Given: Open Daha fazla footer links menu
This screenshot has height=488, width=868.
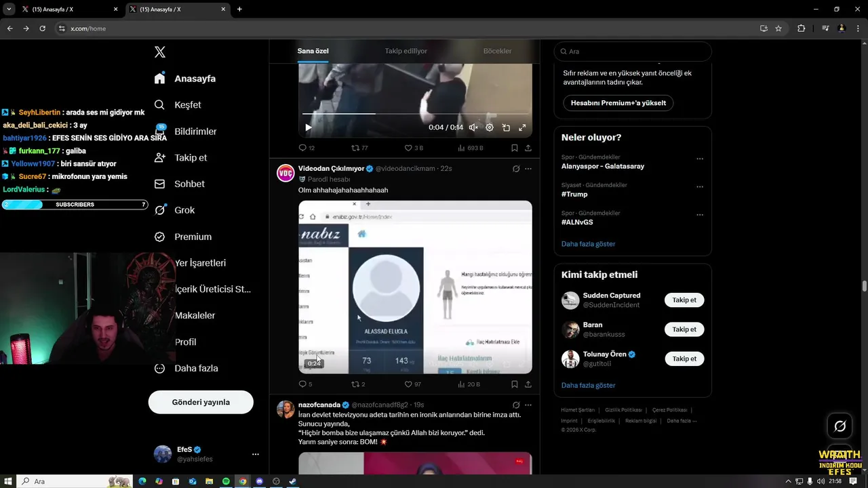Looking at the screenshot, I should tap(682, 421).
